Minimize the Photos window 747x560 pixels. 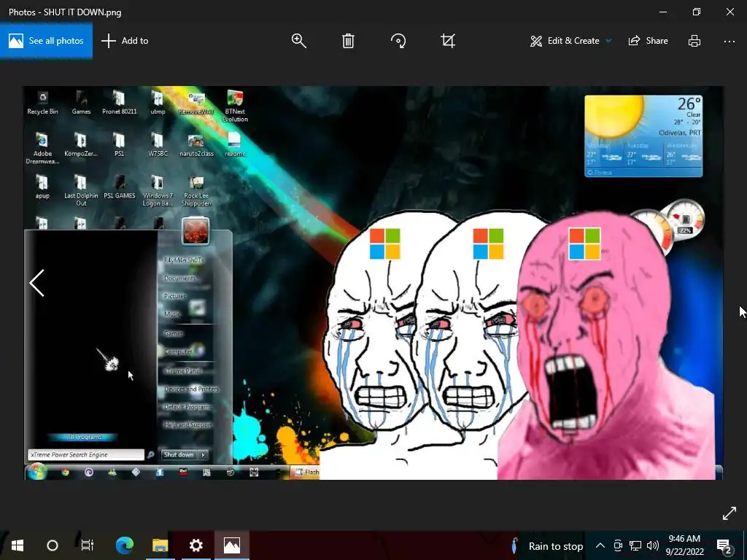coord(662,12)
